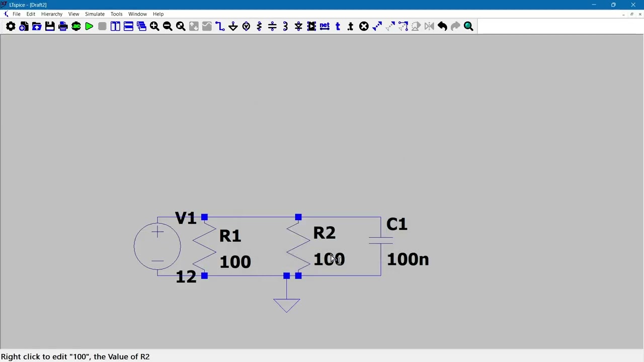Open the Hierarchy menu
644x362 pixels.
pos(52,14)
